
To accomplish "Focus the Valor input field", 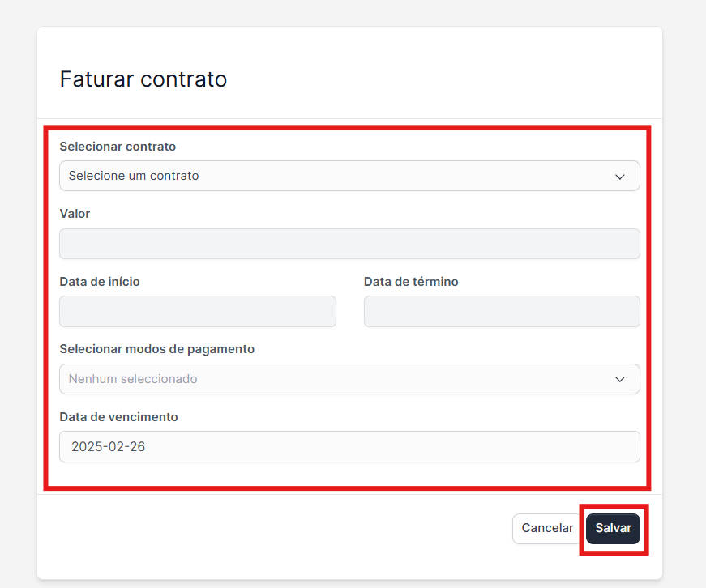I will 349,244.
